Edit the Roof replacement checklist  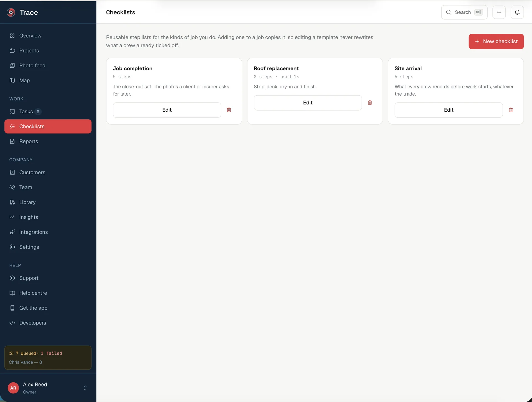pyautogui.click(x=308, y=103)
